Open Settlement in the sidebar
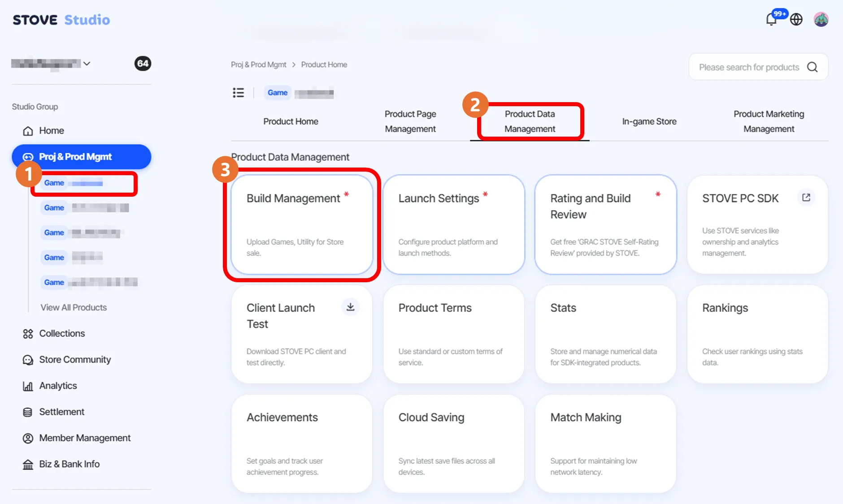Viewport: 843px width, 504px height. [62, 412]
